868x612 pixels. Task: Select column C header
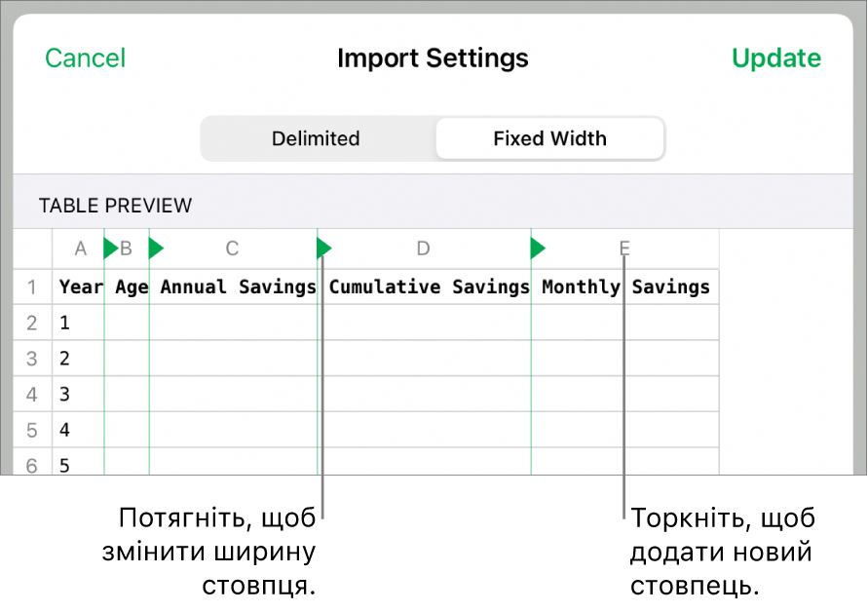(232, 249)
